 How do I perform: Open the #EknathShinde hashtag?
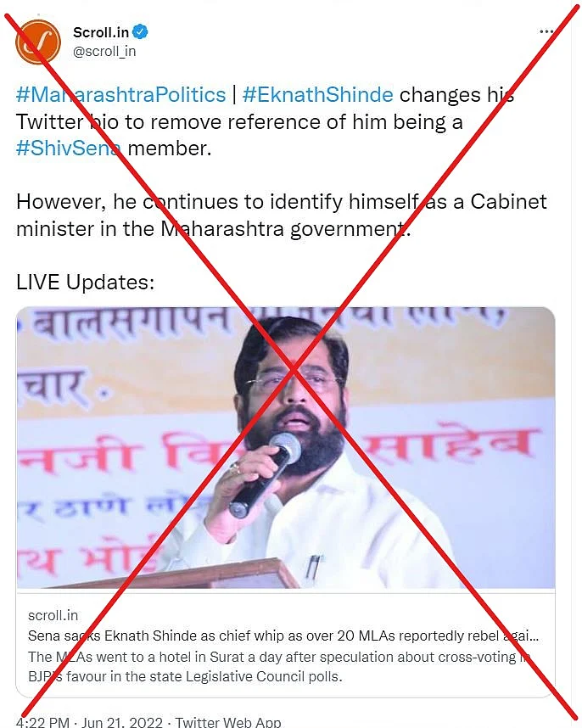tap(317, 95)
